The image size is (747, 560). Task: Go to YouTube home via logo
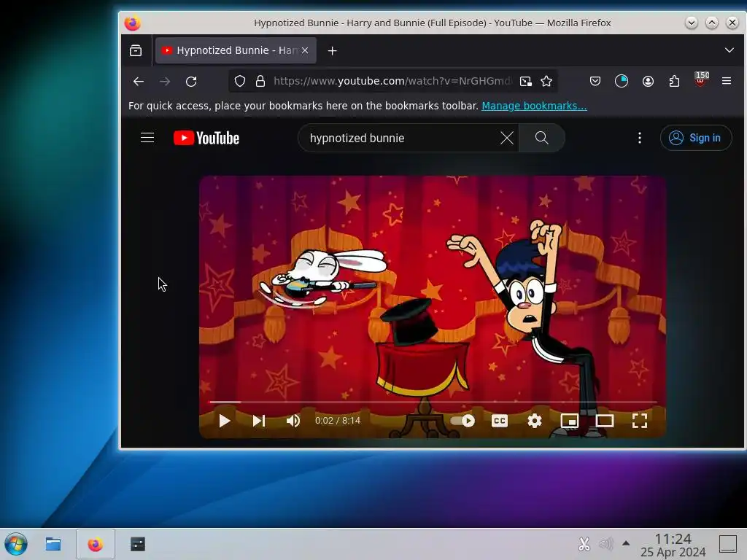(x=206, y=138)
